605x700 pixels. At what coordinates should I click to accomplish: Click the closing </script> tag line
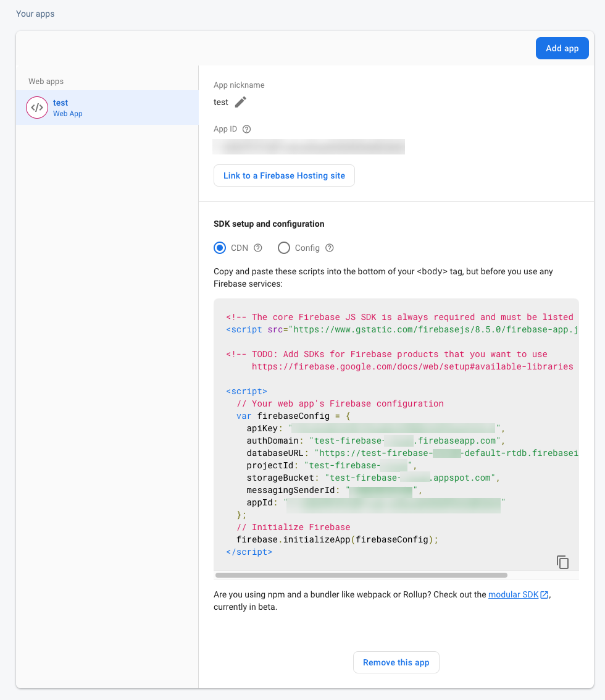click(x=249, y=552)
